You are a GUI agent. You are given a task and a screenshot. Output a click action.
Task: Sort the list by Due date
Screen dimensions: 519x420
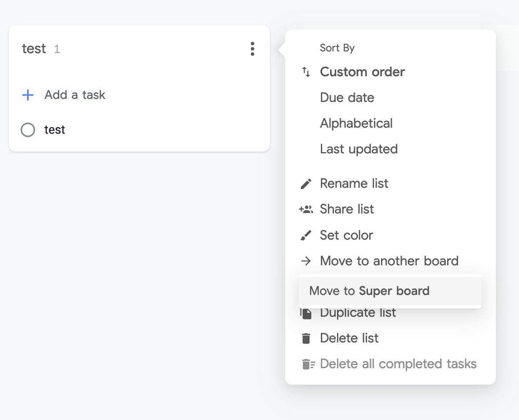[x=347, y=98]
